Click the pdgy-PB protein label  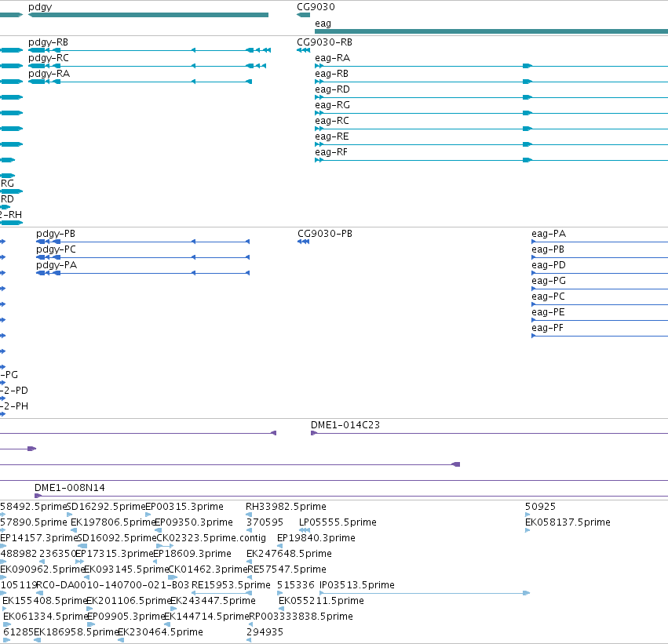coord(56,234)
